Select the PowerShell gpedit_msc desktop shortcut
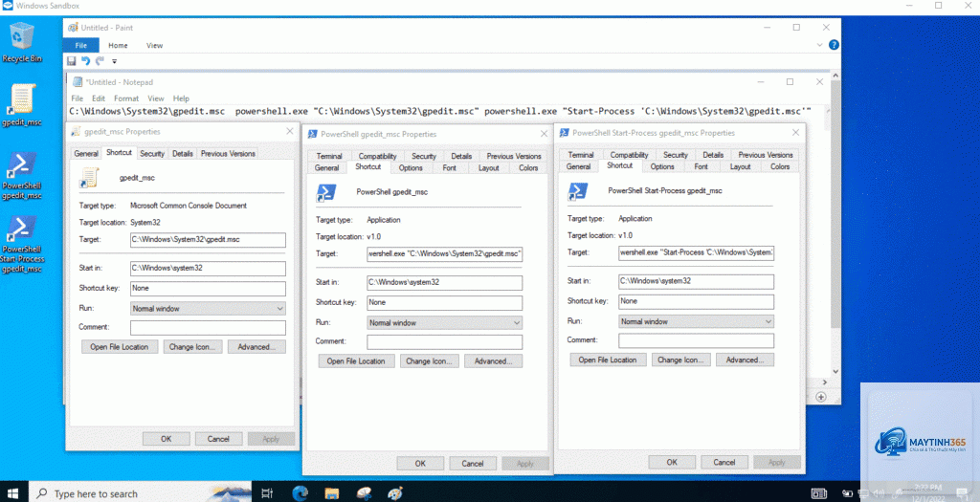This screenshot has width=980, height=502. [21, 175]
